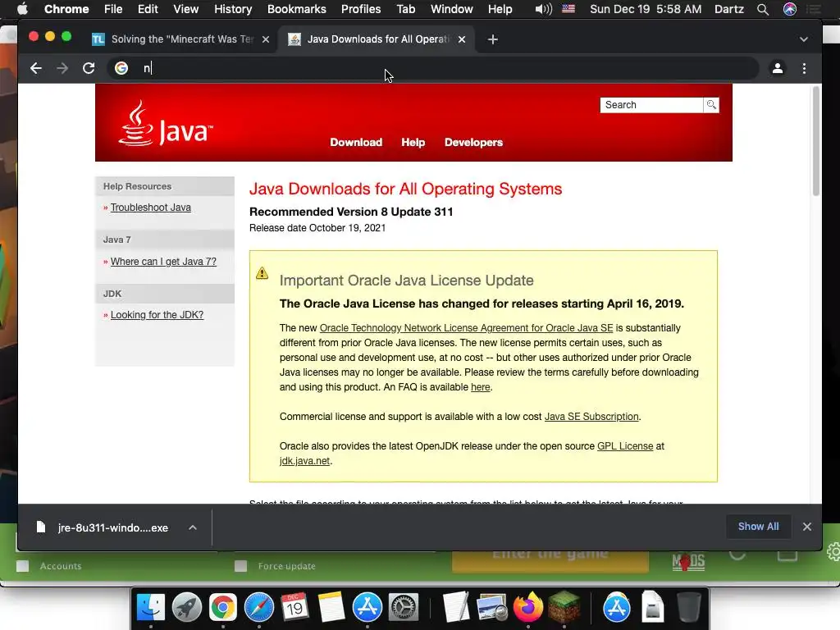This screenshot has height=630, width=840.
Task: Click the Dartz user name in menu bar
Action: coord(729,9)
